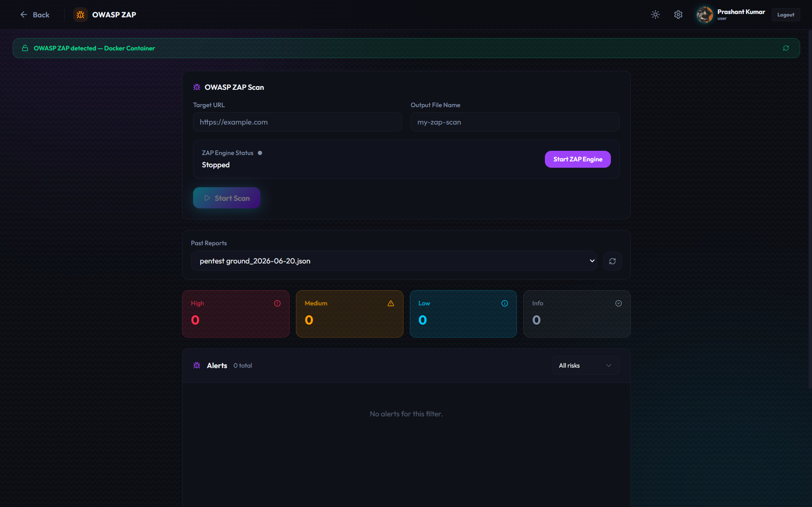Viewport: 812px width, 507px height.
Task: Toggle light theme with sun icon
Action: [655, 14]
